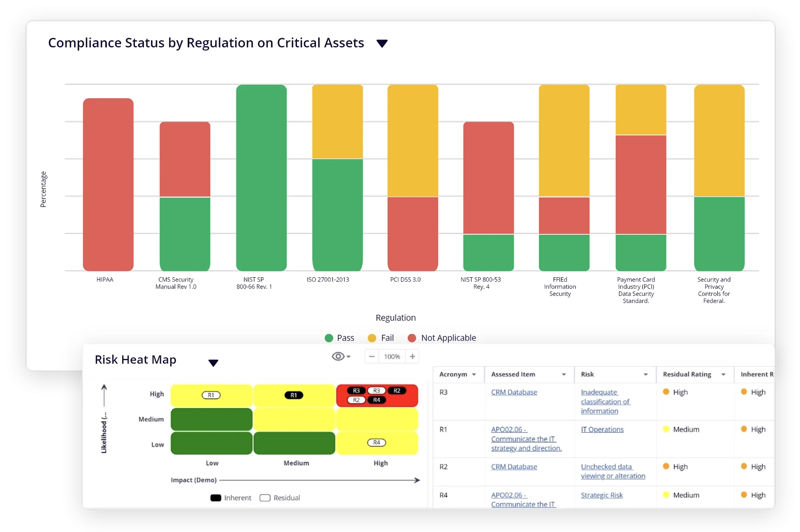Toggle the Pass series in chart legend
The height and width of the screenshot is (532, 800).
coord(329,338)
